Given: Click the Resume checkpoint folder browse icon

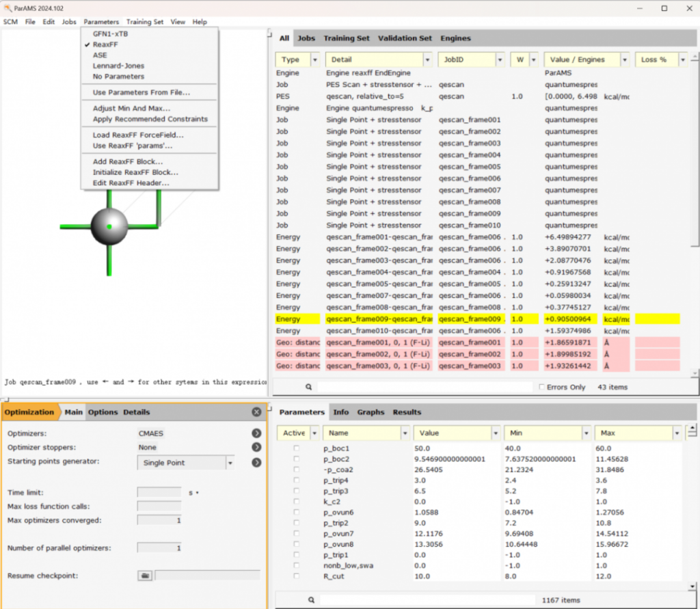Looking at the screenshot, I should [x=145, y=576].
